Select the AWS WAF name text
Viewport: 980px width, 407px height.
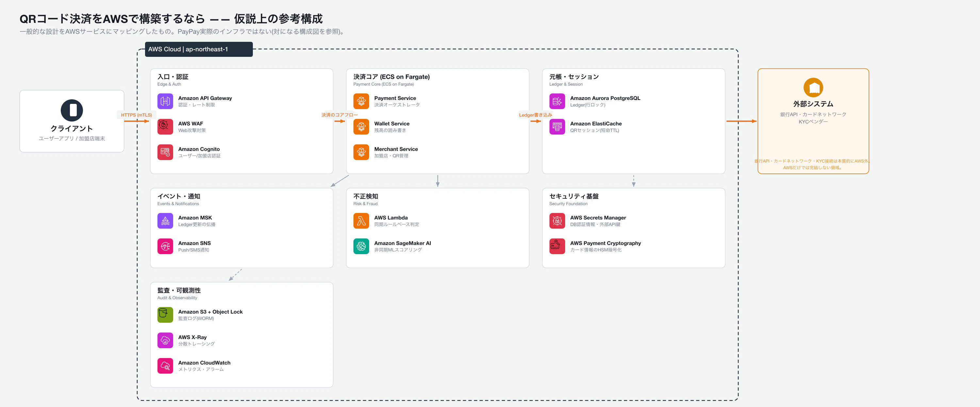coord(190,123)
